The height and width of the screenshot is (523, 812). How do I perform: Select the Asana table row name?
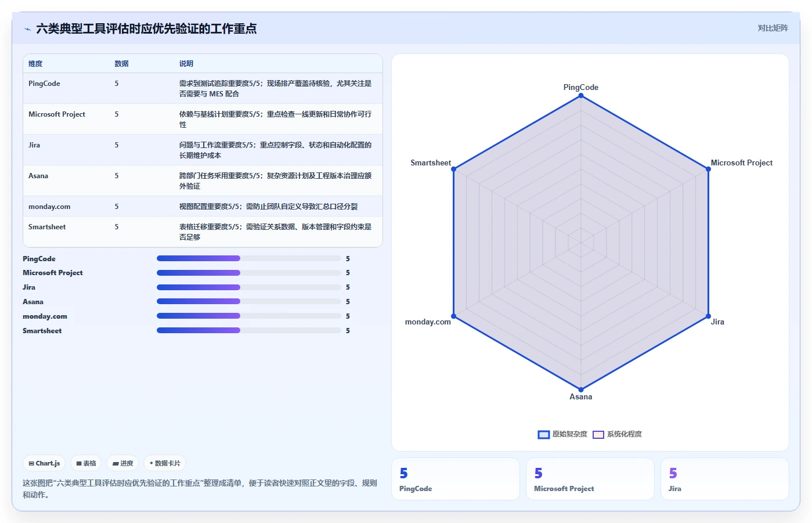(38, 176)
